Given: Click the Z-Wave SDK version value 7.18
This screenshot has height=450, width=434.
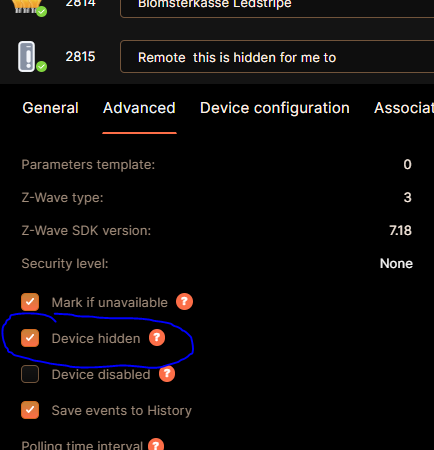Looking at the screenshot, I should coord(400,230).
